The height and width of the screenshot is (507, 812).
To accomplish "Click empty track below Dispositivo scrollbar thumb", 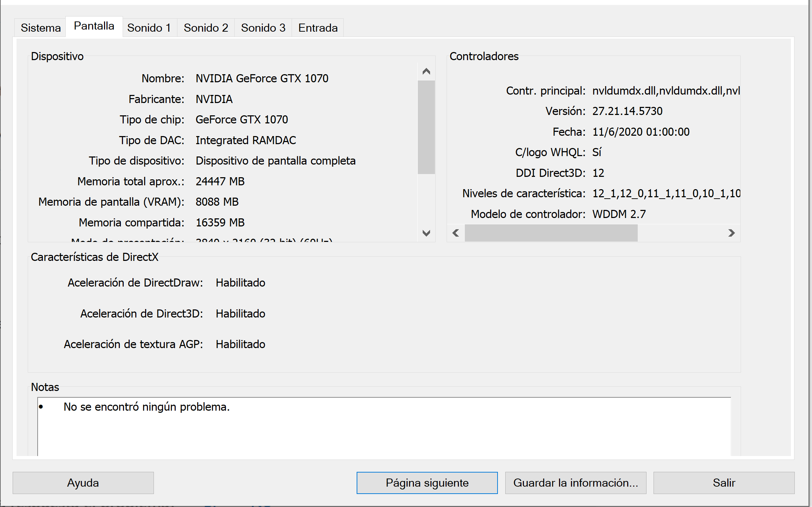I will 426,200.
